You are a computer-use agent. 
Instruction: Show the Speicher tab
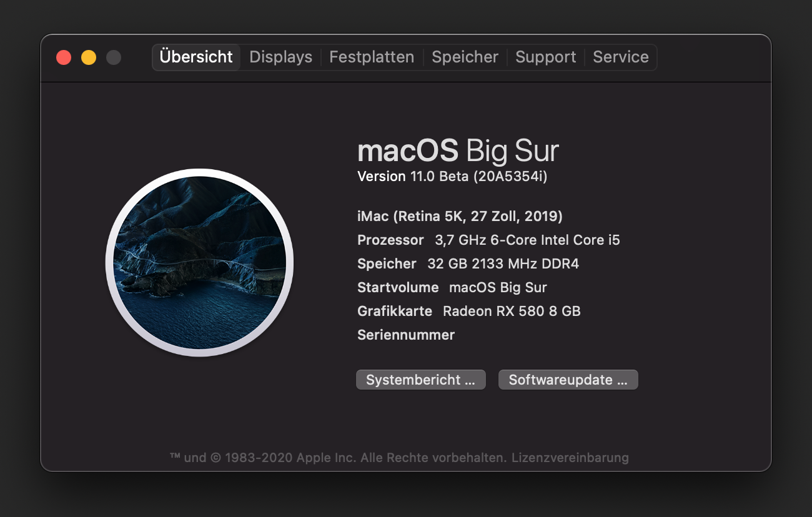click(465, 57)
